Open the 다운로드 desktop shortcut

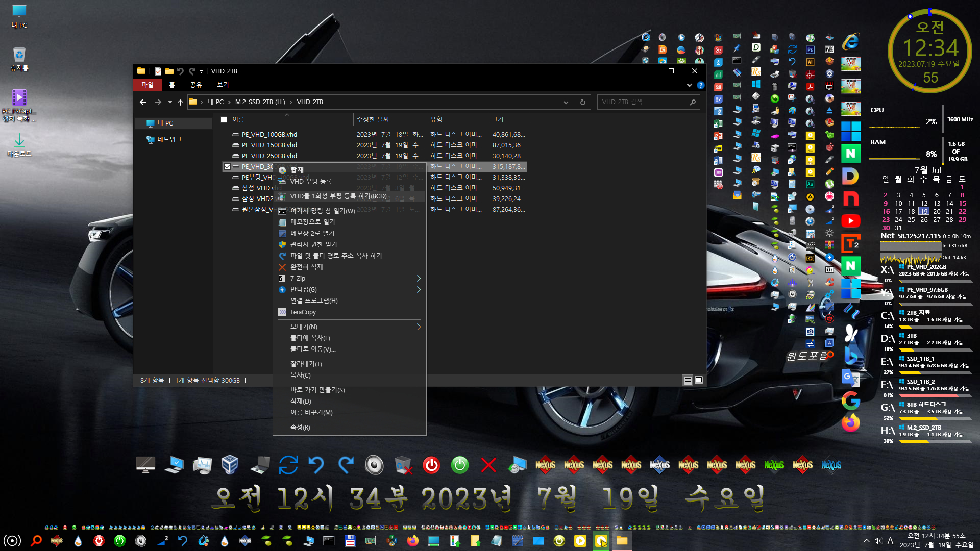tap(19, 145)
